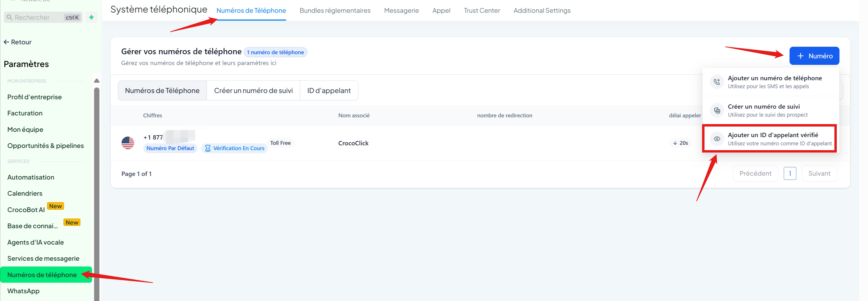868x301 pixels.
Task: Open Opportunités & pipelines settings
Action: click(46, 146)
